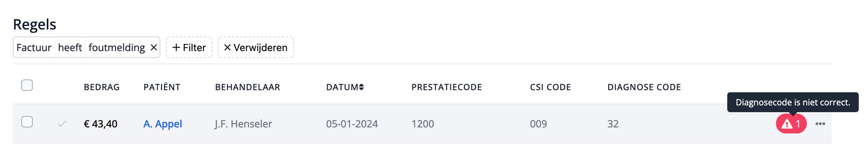868x159 pixels.
Task: Add a new filter with + Filter
Action: 189,48
